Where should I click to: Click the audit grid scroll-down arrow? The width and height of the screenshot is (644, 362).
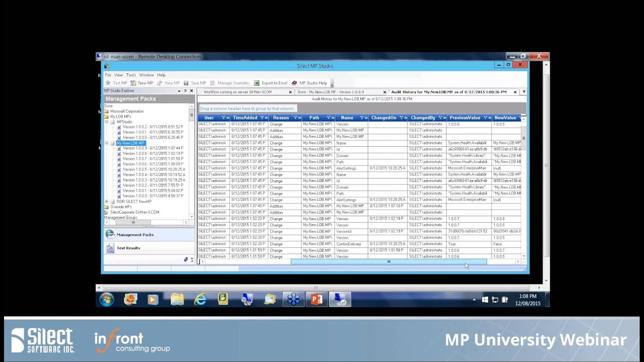coord(524,256)
